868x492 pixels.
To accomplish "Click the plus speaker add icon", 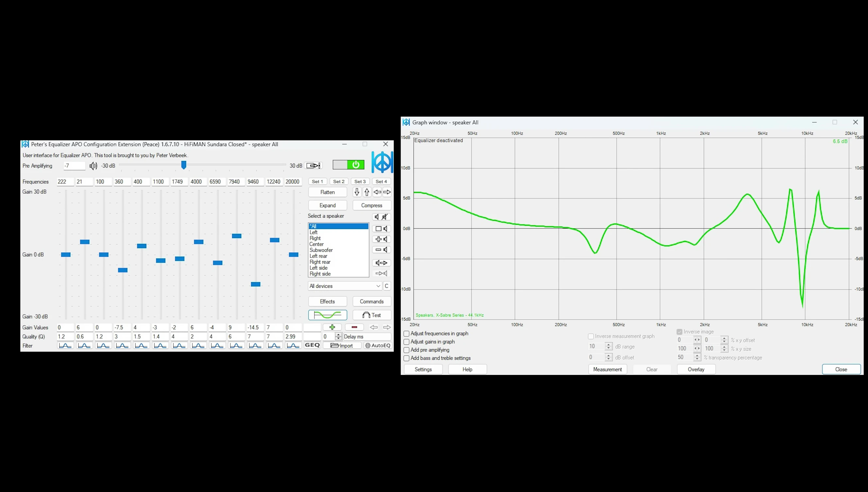I will (382, 239).
